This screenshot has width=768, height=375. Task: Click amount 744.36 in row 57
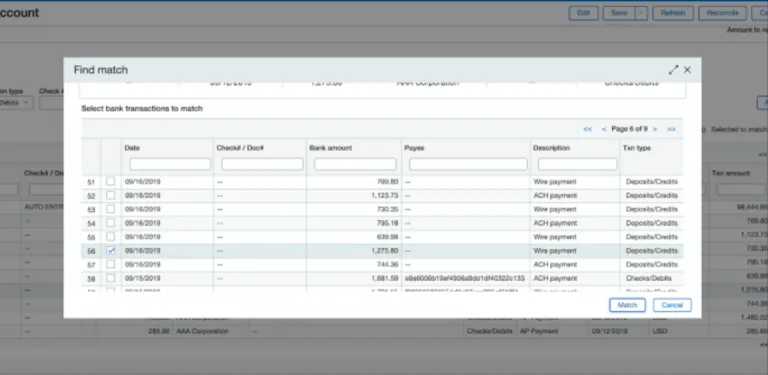[x=387, y=264]
